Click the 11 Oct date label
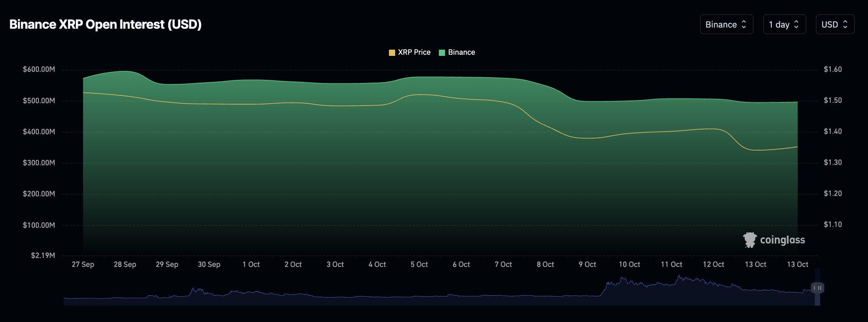868x322 pixels. click(671, 265)
